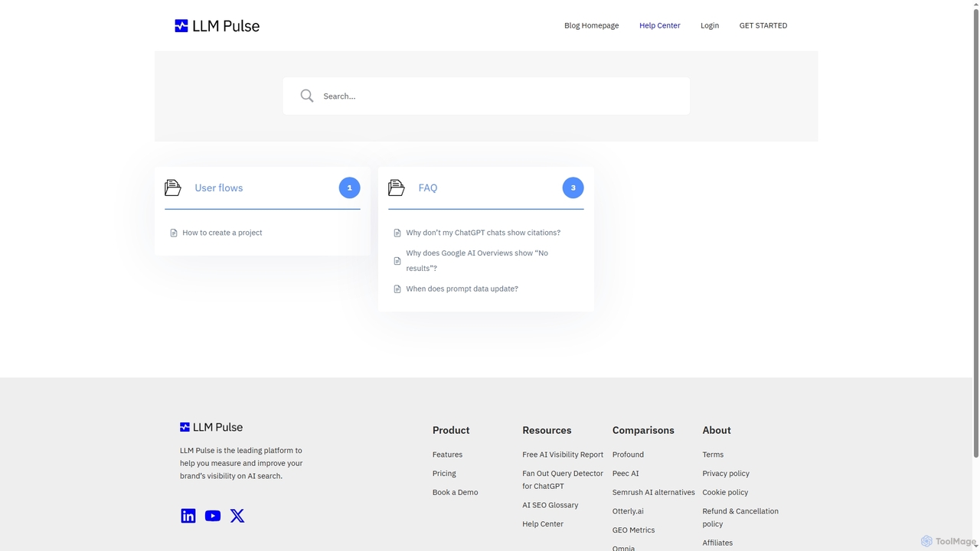Open Profound comparison link
980x551 pixels.
point(628,455)
